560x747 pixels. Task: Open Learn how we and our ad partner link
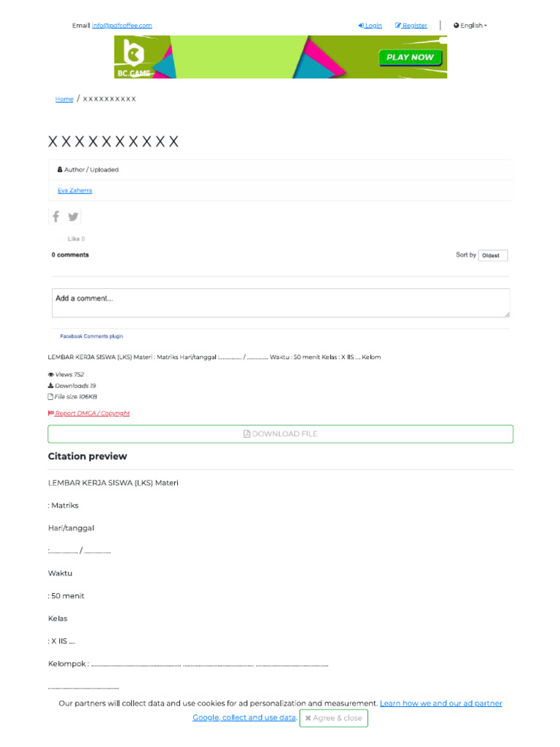(x=441, y=703)
